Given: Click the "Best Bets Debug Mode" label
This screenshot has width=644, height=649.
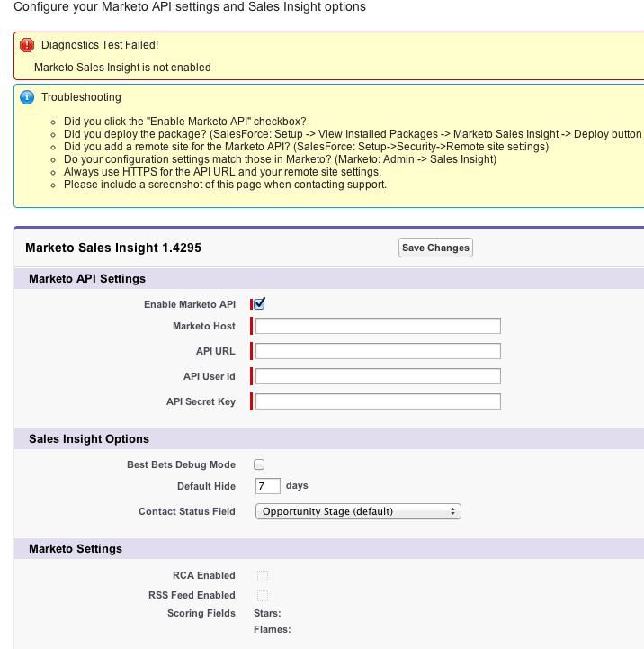Looking at the screenshot, I should click(181, 464).
